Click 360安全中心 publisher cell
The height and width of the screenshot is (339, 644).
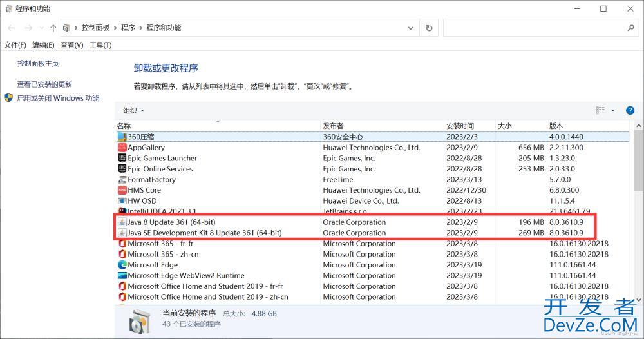click(x=343, y=137)
